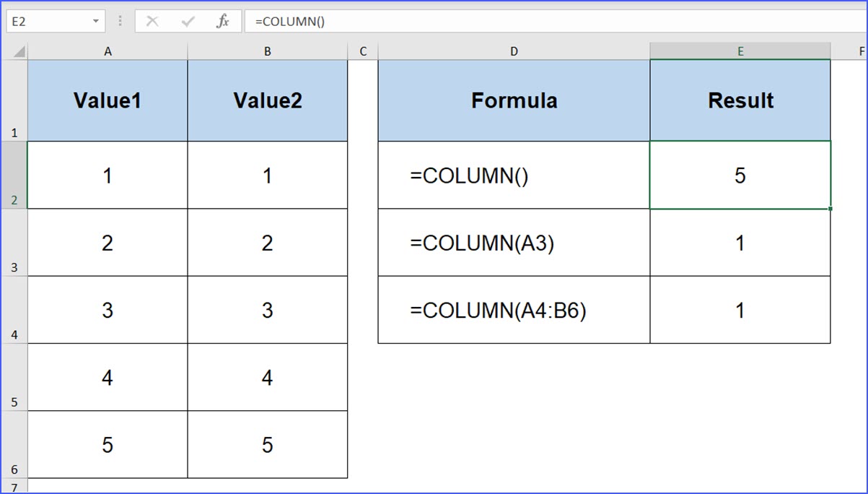Click the Result header cell
Image resolution: width=868 pixels, height=494 pixels.
tap(740, 100)
